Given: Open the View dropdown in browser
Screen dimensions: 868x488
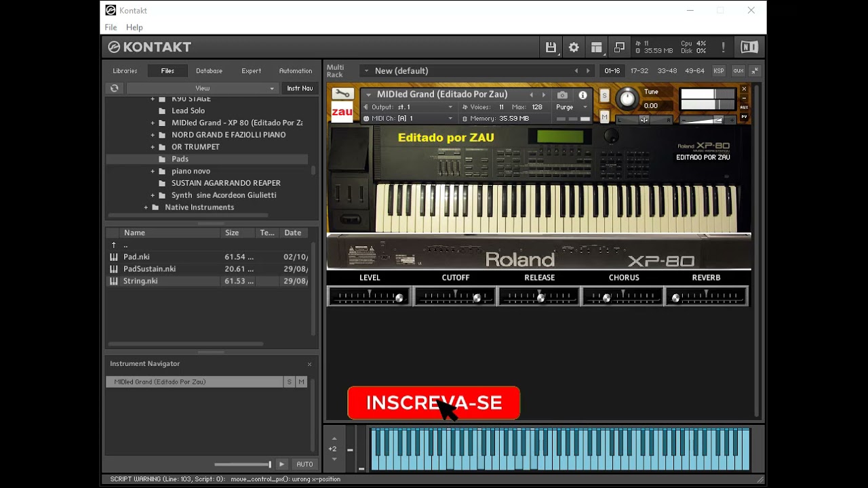Looking at the screenshot, I should (x=202, y=88).
